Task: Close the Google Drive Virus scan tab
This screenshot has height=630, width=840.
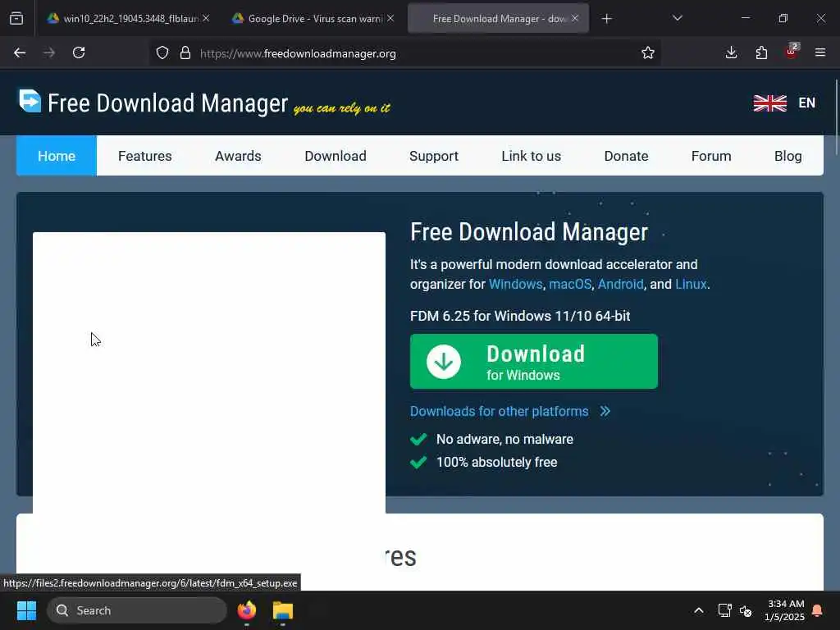Action: point(390,18)
